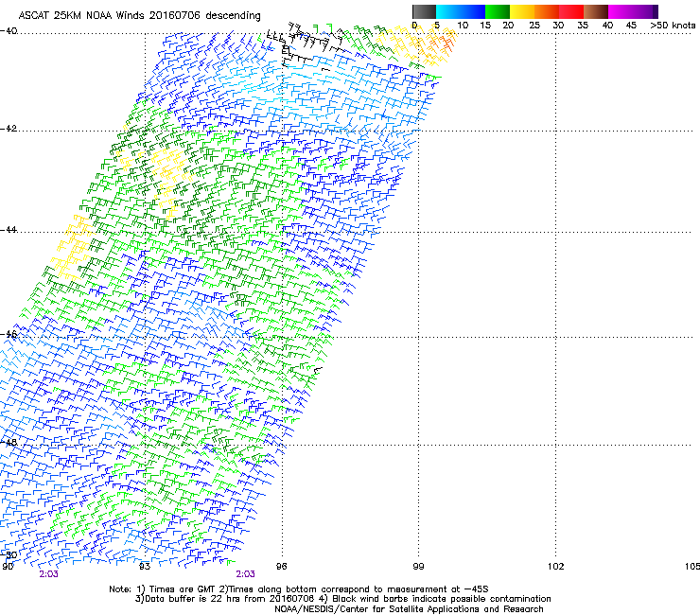
Task: Select the '45' legend scale label
Action: pos(631,26)
